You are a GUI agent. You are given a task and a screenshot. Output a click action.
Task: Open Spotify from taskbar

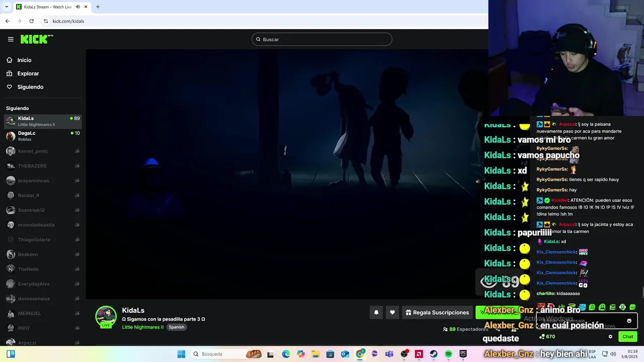pyautogui.click(x=448, y=354)
